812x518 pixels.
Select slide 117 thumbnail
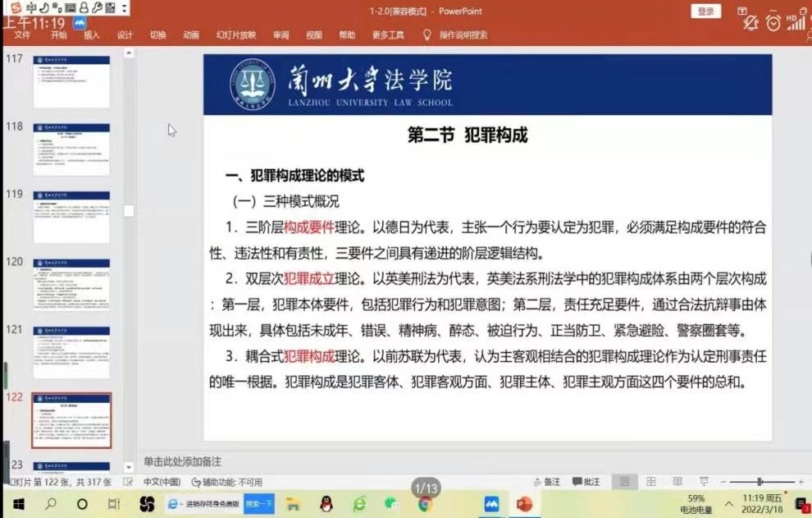pos(71,82)
